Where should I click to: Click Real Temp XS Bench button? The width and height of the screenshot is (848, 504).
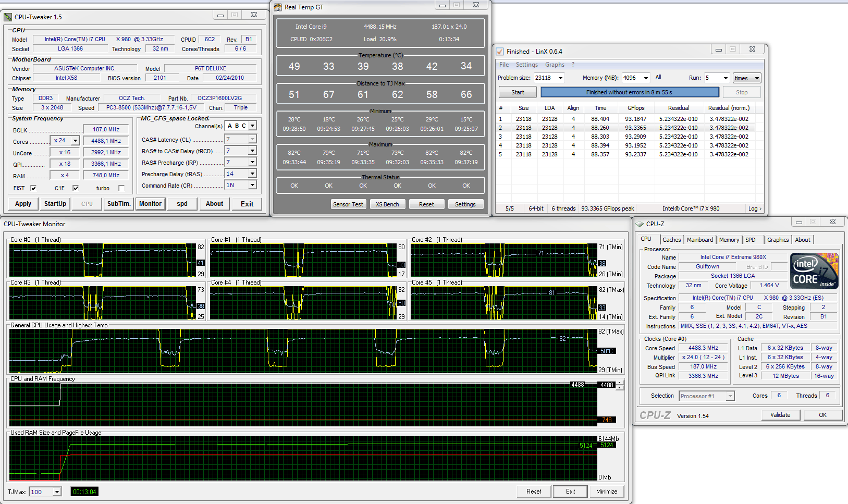pos(388,204)
